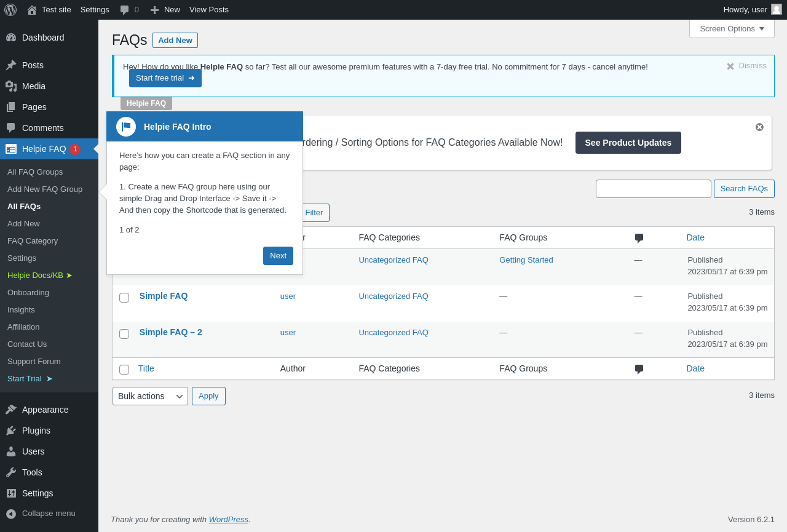Open All FAQ Groups submenu item
Image resolution: width=787 pixels, height=532 pixels.
click(35, 172)
